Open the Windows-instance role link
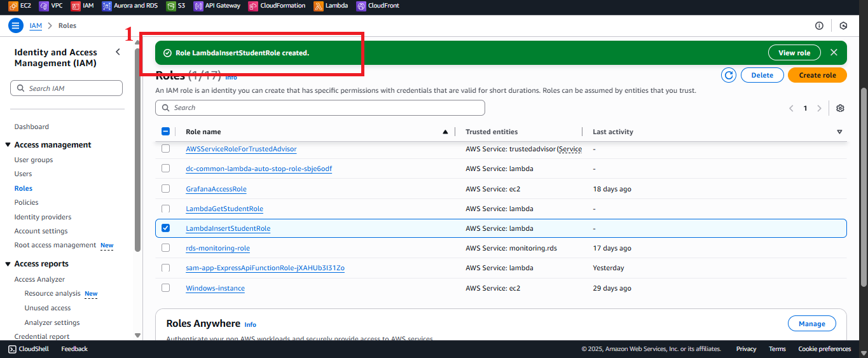The width and height of the screenshot is (868, 358). 215,288
